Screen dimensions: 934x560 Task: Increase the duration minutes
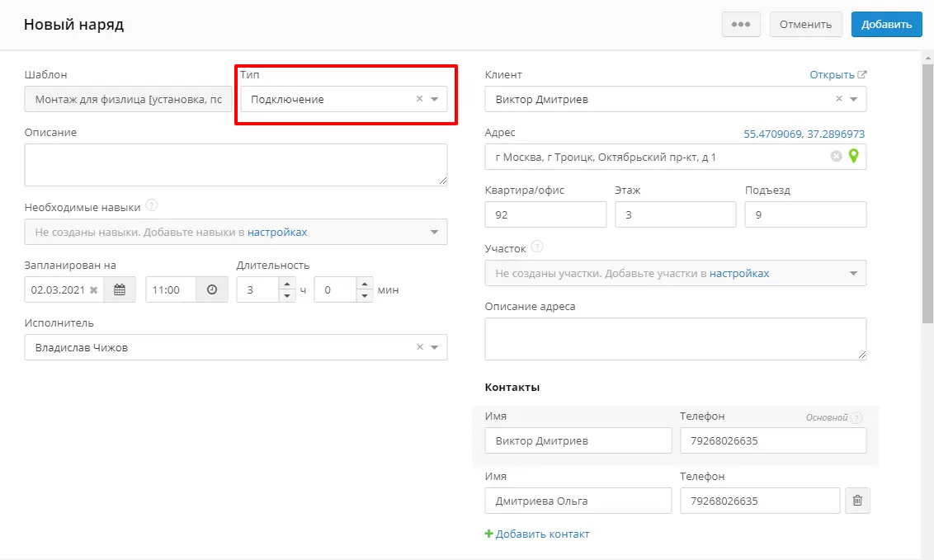coord(365,284)
